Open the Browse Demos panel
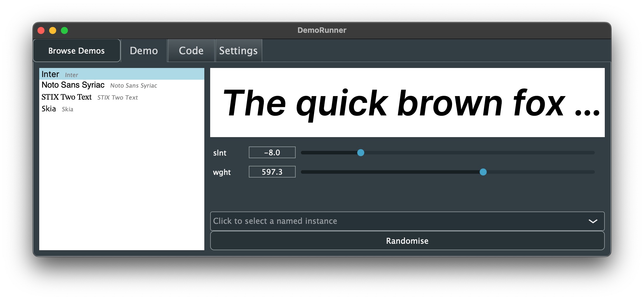Image resolution: width=644 pixels, height=300 pixels. coord(77,51)
